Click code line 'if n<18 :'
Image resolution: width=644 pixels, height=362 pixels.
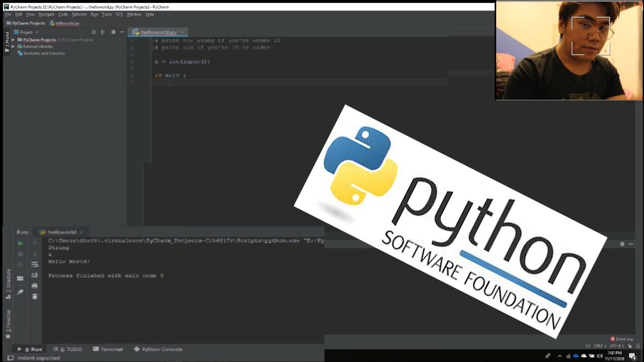(x=170, y=75)
